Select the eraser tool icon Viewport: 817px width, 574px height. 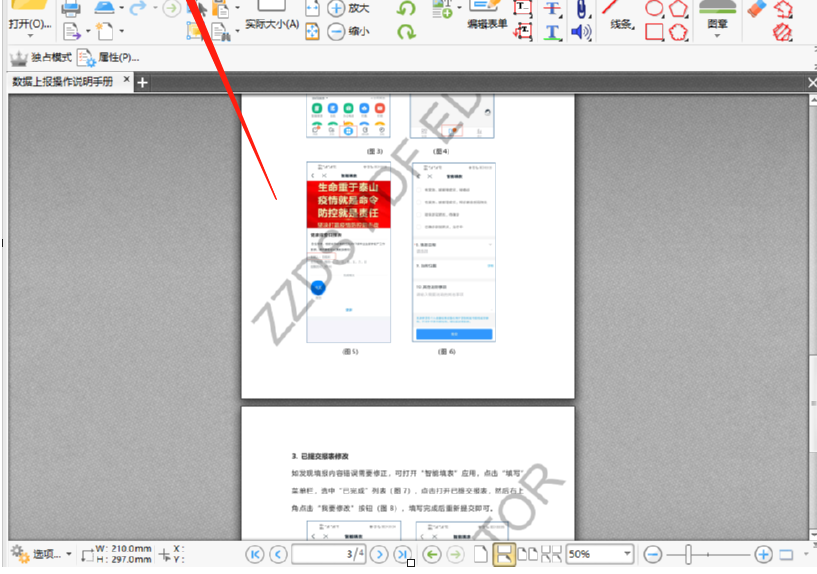pos(757,9)
